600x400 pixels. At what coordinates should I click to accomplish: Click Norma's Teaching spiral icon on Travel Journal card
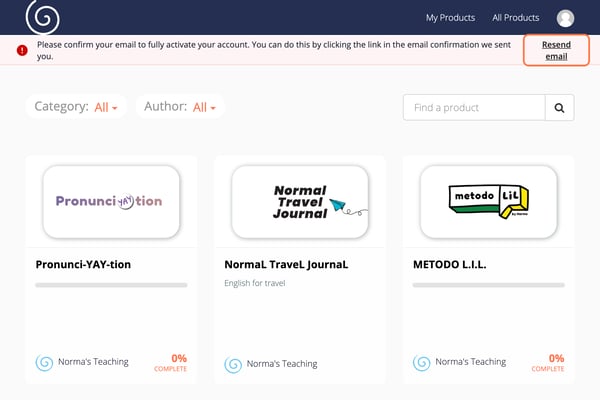233,365
